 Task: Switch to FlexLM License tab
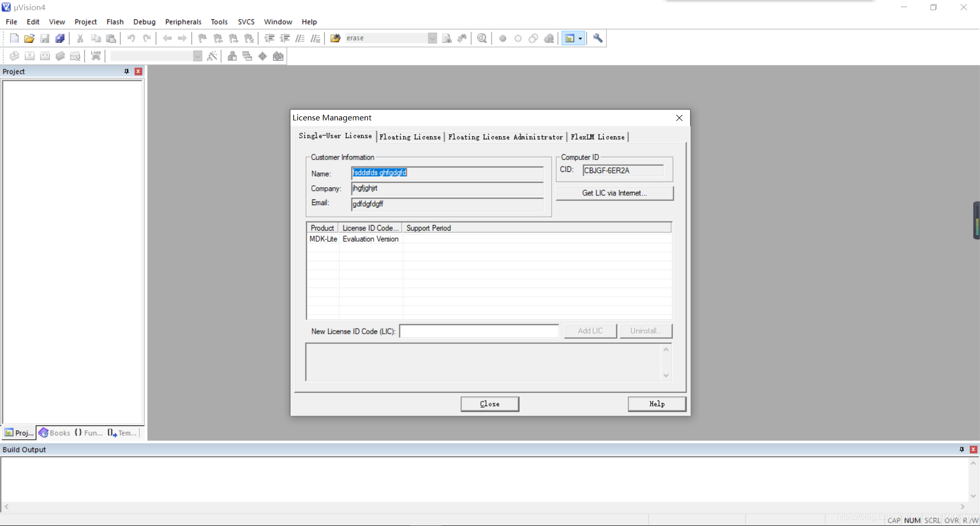[598, 137]
